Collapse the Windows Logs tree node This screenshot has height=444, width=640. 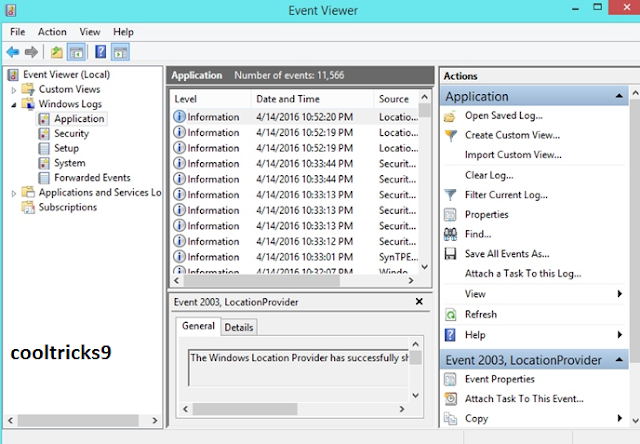13,104
